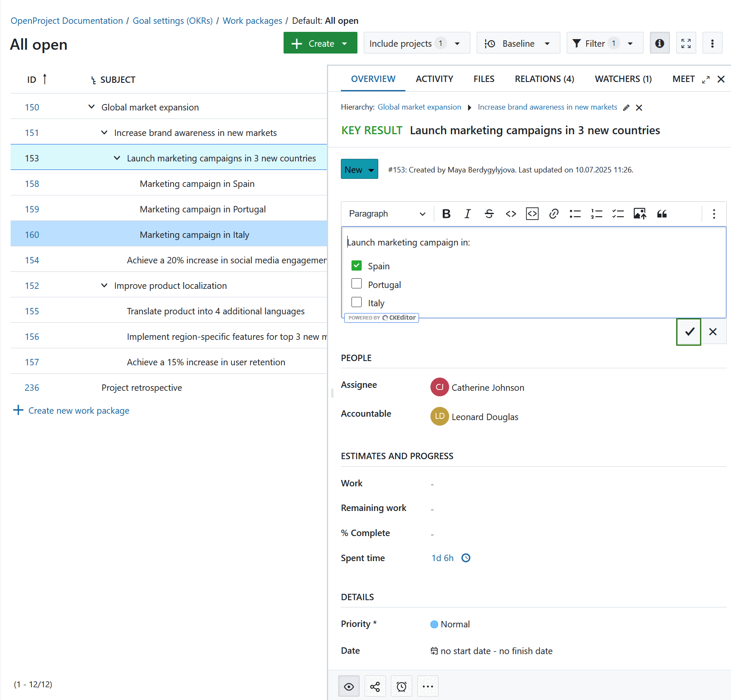Click the share icon in the bottom toolbar

coord(375,686)
